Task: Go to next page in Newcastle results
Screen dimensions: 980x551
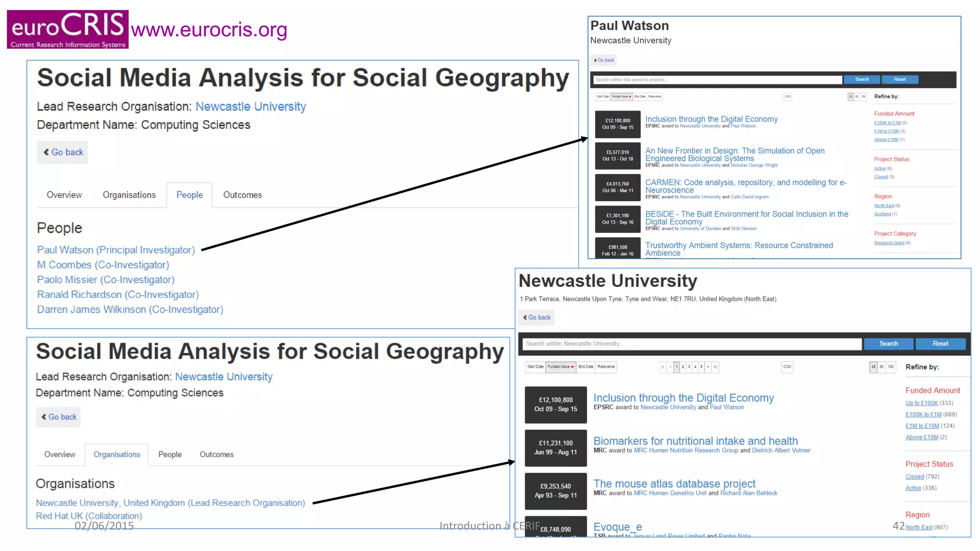Action: click(x=708, y=367)
